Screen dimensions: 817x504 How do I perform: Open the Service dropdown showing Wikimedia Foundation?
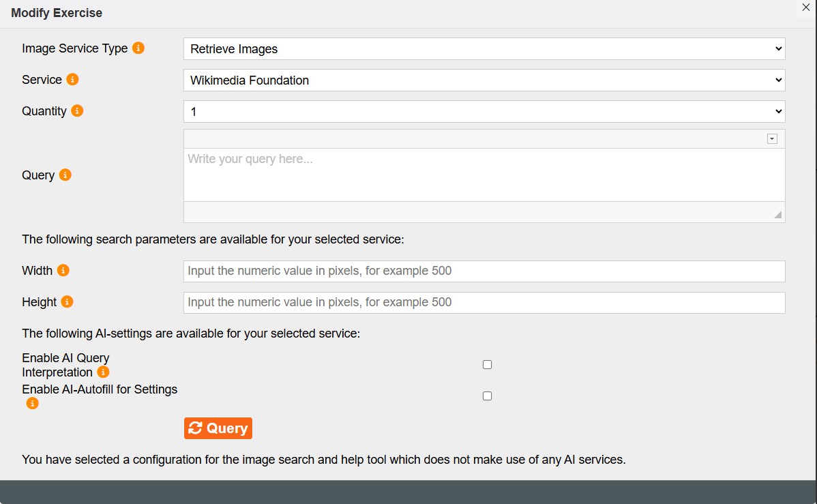tap(484, 80)
